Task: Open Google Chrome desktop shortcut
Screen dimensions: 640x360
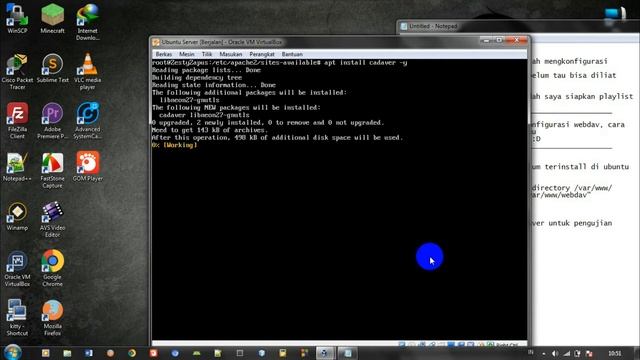Action: pos(52,269)
